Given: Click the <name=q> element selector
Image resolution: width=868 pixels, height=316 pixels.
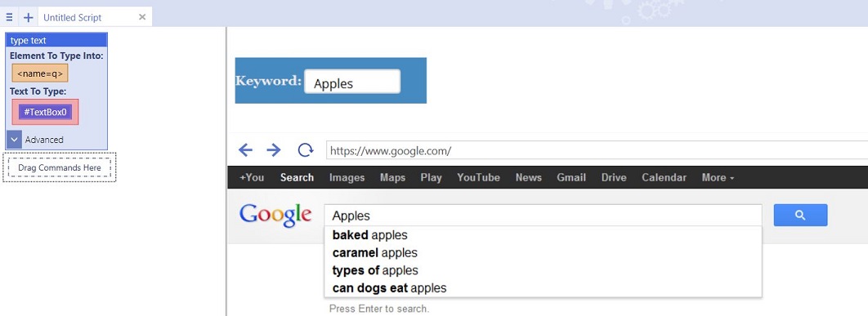Looking at the screenshot, I should pyautogui.click(x=40, y=73).
